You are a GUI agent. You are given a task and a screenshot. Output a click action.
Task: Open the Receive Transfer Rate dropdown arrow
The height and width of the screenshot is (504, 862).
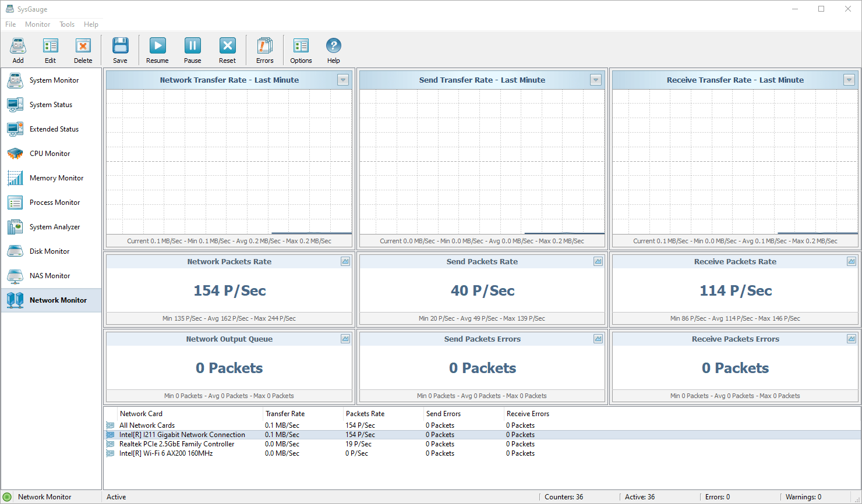pos(849,80)
